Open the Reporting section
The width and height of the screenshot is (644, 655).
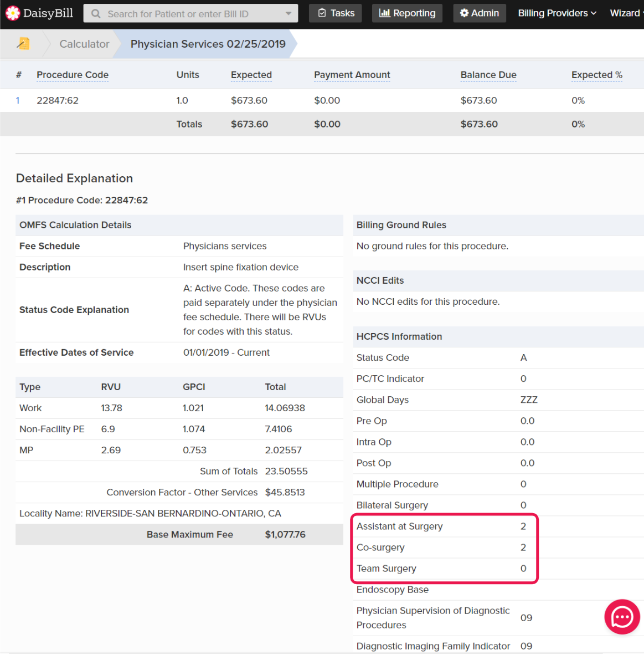tap(407, 13)
